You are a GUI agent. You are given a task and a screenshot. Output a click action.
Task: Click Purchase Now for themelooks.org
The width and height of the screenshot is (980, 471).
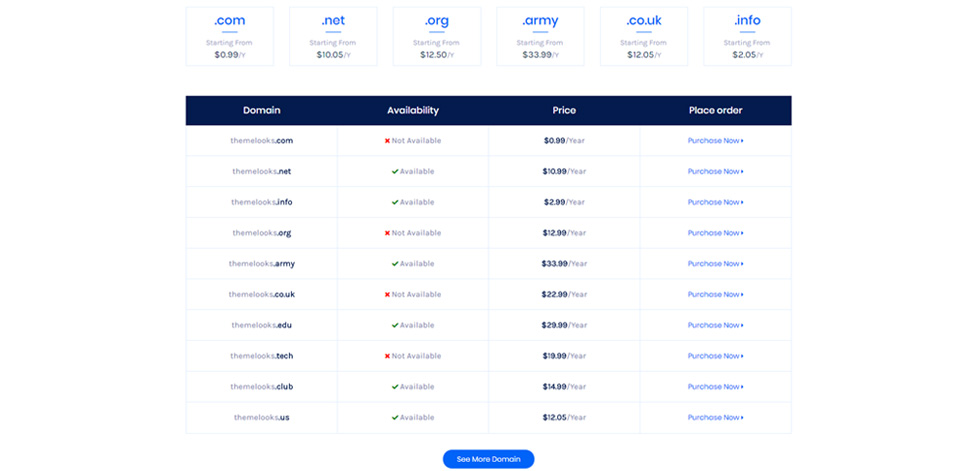[716, 232]
